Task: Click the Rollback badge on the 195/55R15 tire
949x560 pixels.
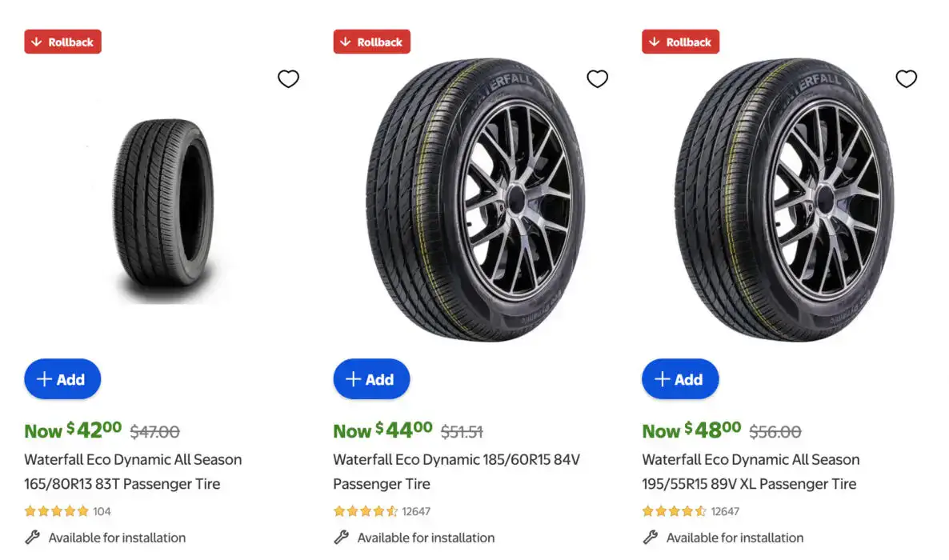Action: pos(680,42)
